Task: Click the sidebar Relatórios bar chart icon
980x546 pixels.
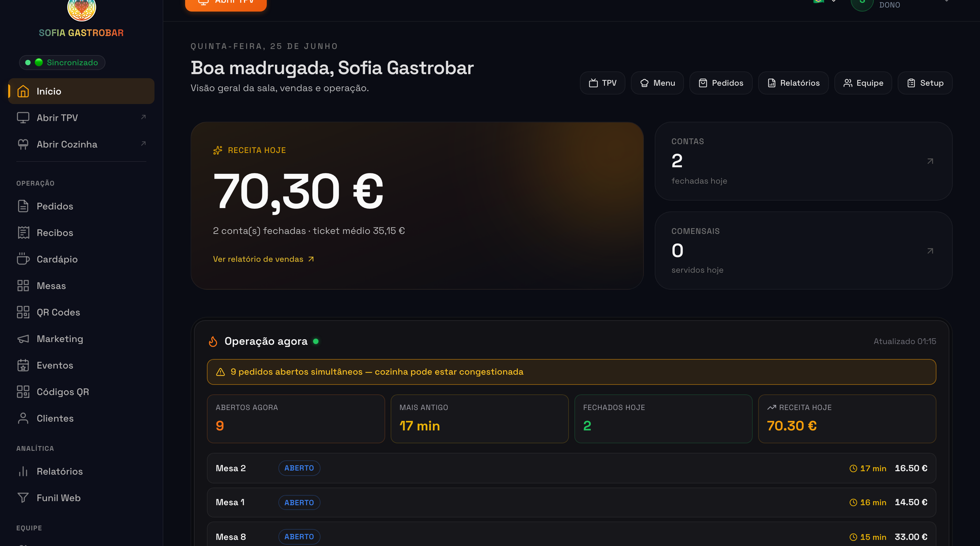Action: coord(23,471)
